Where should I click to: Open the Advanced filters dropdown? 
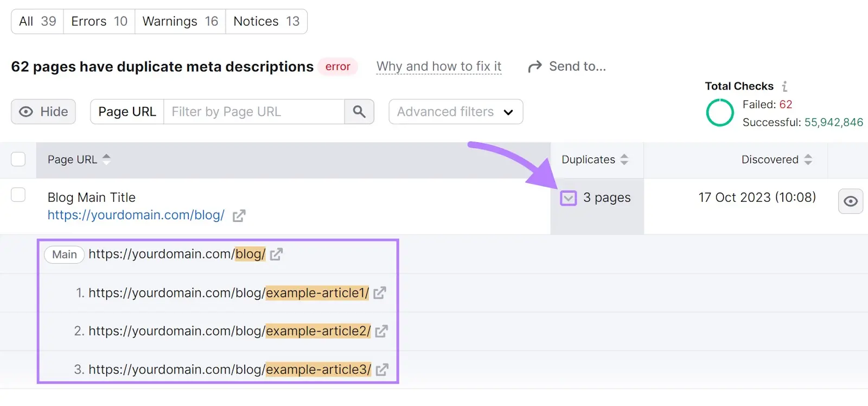[x=456, y=112]
